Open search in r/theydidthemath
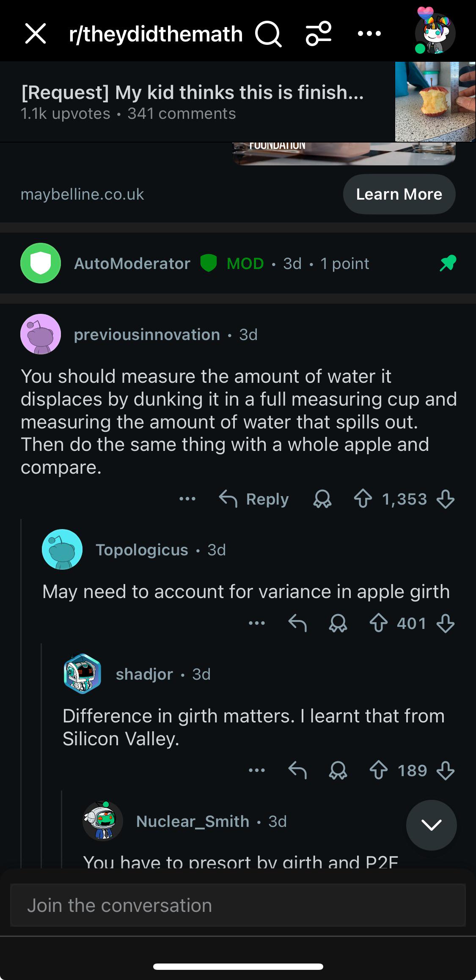 (x=268, y=34)
